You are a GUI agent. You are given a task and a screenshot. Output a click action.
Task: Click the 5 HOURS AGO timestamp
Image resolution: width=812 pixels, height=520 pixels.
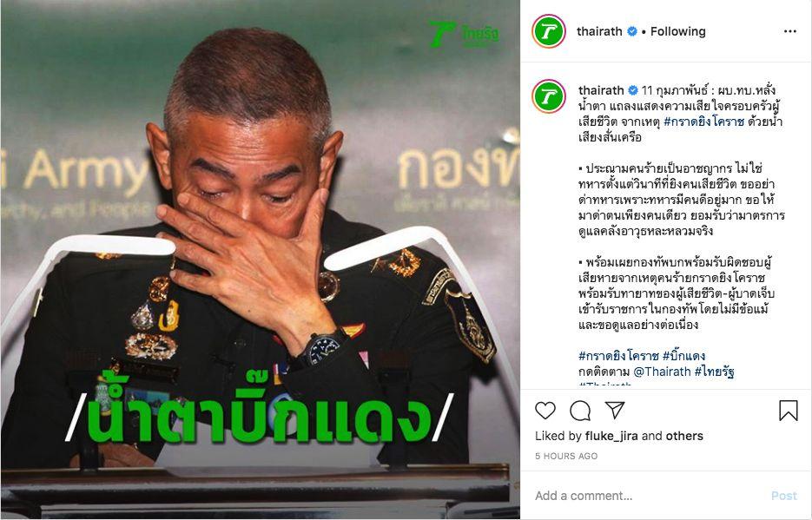click(566, 457)
